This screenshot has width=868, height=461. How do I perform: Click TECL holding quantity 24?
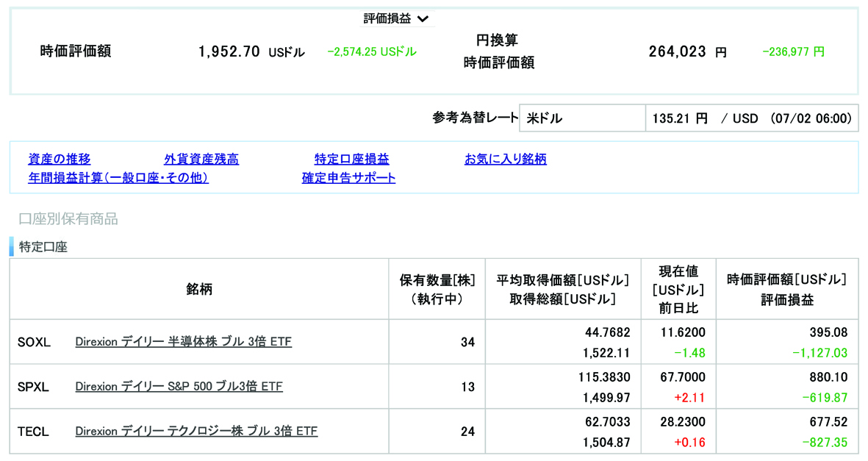point(467,432)
